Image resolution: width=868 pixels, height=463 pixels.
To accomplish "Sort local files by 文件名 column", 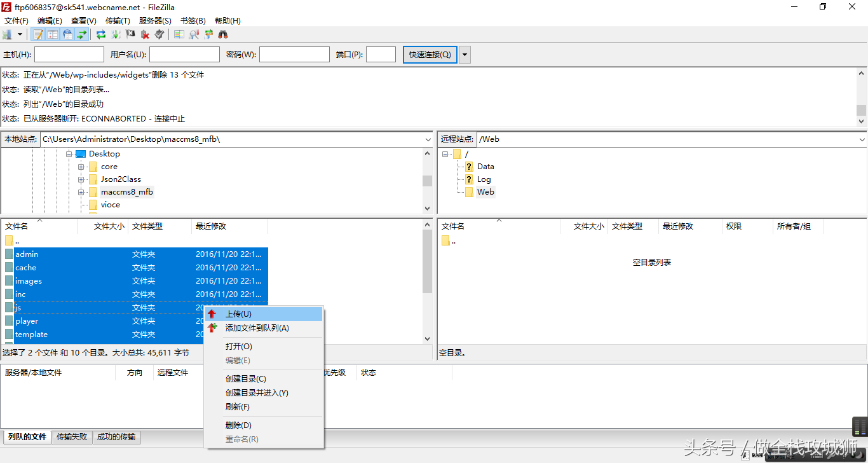I will point(39,226).
